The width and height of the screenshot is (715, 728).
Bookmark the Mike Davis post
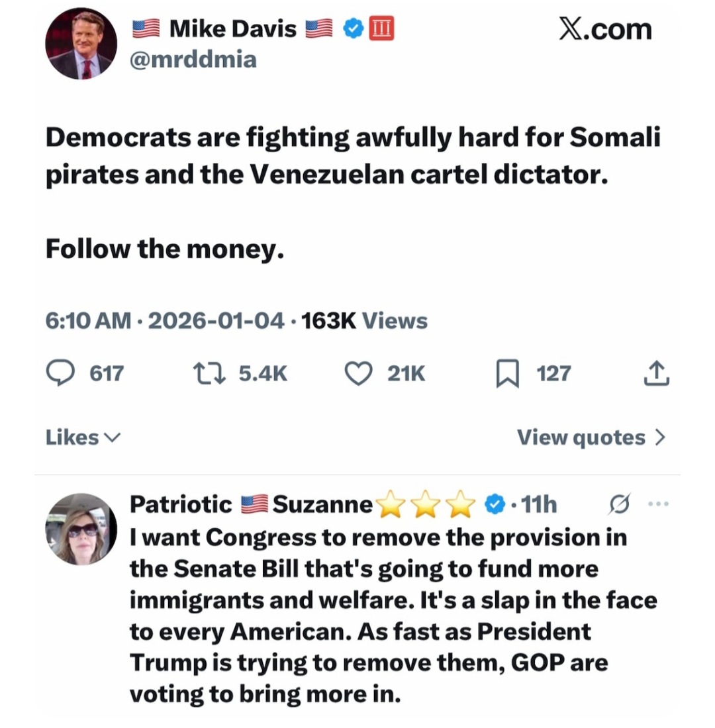click(x=506, y=375)
